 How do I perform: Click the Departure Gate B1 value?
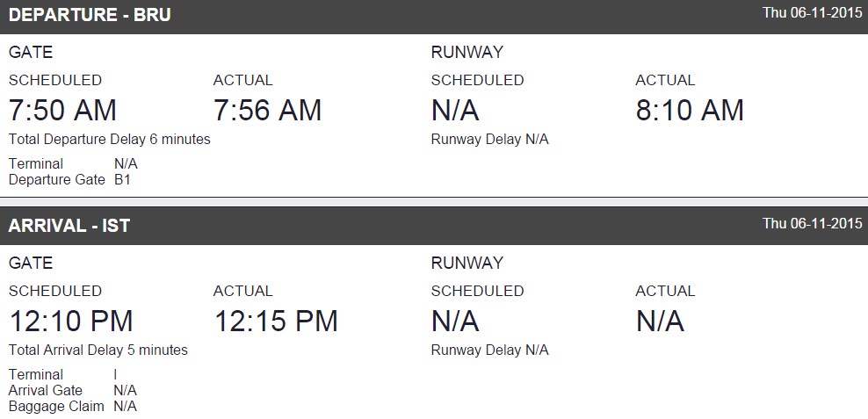[x=122, y=179]
